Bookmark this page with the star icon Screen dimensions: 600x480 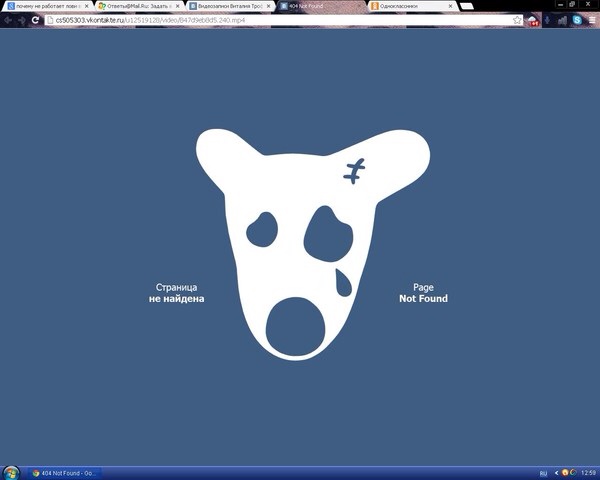coord(517,20)
